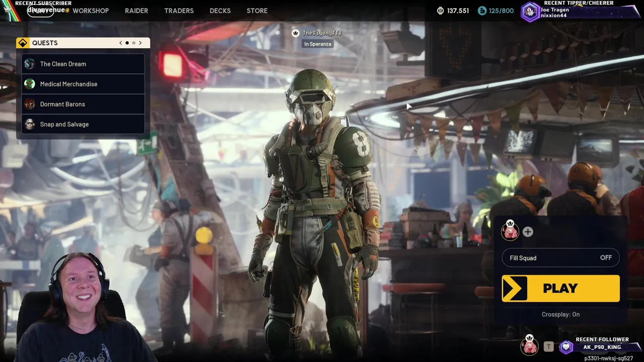
Task: Click the social avatar beside T prompt
Action: (x=529, y=345)
